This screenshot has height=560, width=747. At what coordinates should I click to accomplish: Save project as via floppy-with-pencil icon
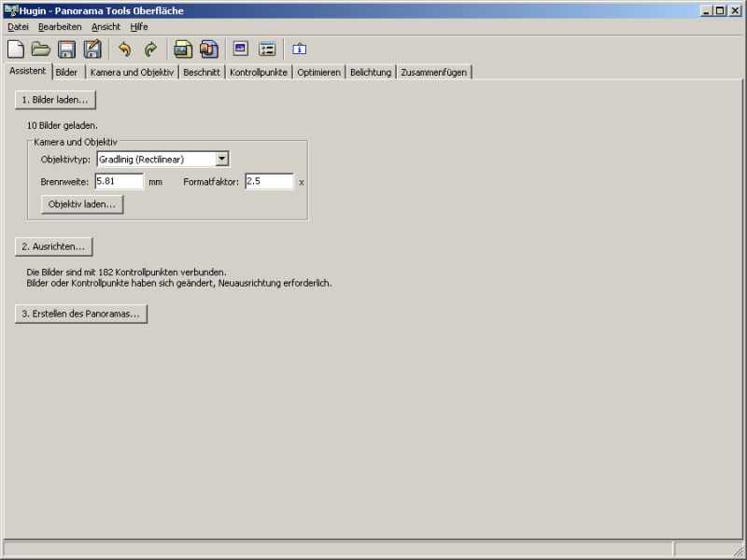(x=92, y=49)
